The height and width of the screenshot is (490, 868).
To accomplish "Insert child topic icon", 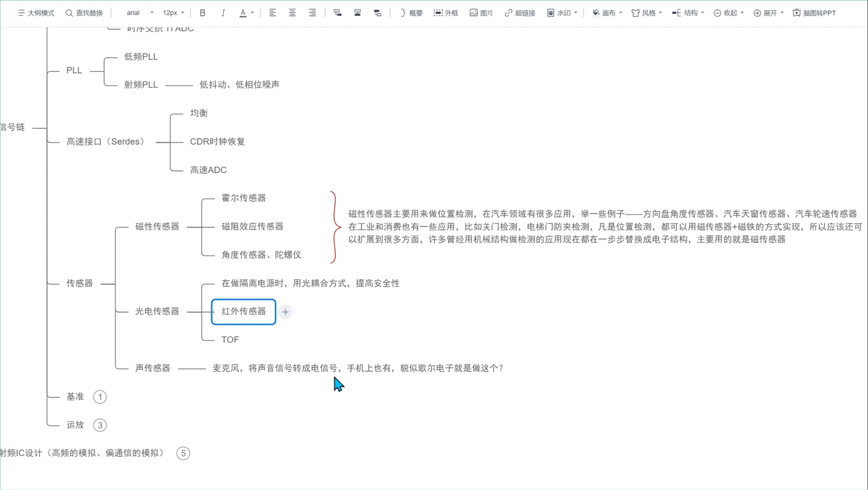I will (337, 13).
